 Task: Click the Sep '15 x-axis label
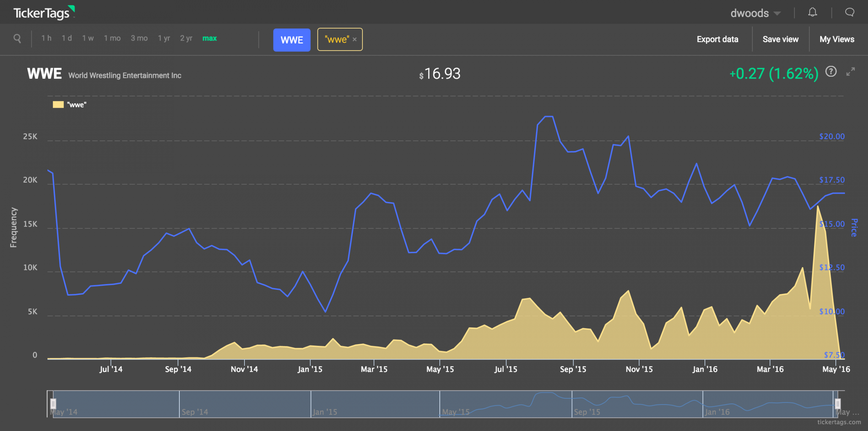coord(573,369)
